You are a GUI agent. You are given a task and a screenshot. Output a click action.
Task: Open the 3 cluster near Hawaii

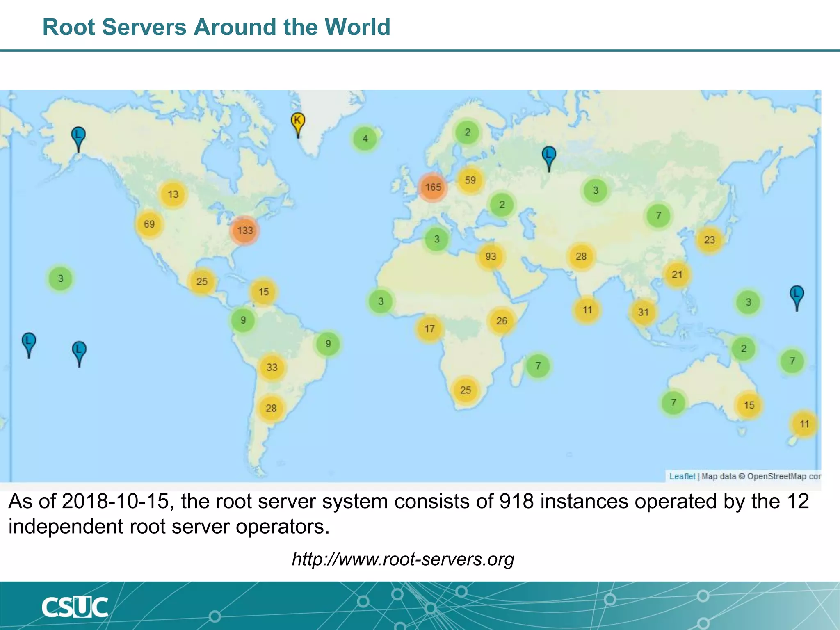61,279
